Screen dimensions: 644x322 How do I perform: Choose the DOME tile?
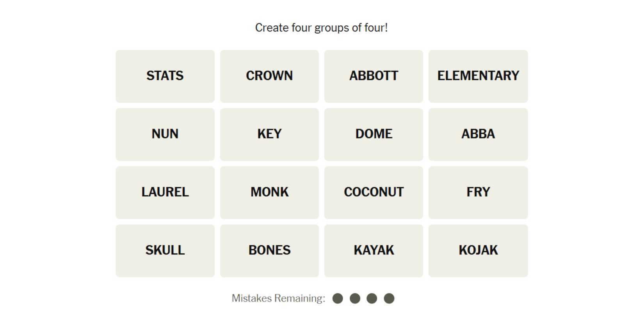pyautogui.click(x=374, y=134)
